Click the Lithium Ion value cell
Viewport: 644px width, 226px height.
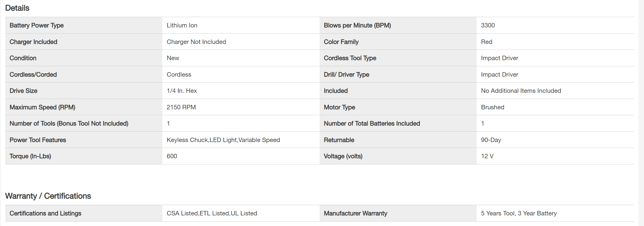(182, 25)
